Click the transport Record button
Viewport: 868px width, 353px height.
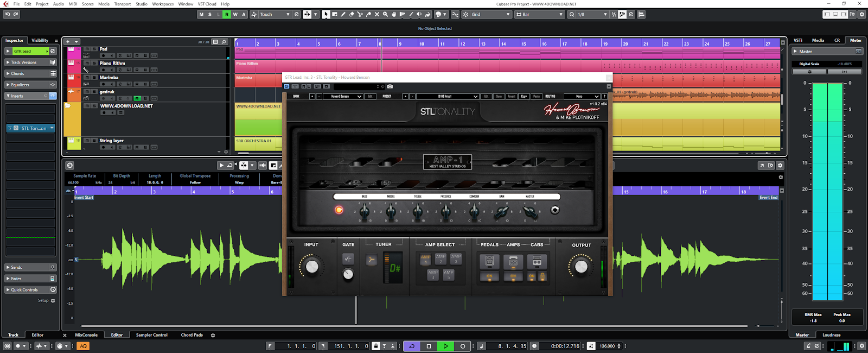462,346
